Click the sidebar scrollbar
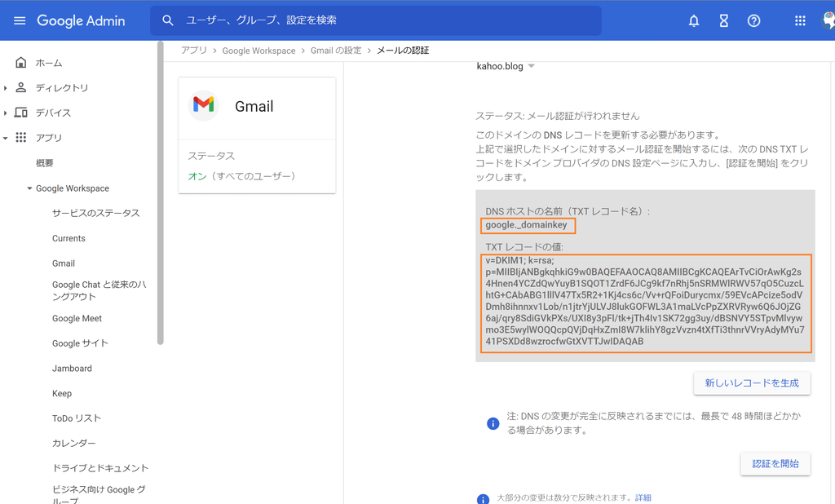 coord(161,193)
